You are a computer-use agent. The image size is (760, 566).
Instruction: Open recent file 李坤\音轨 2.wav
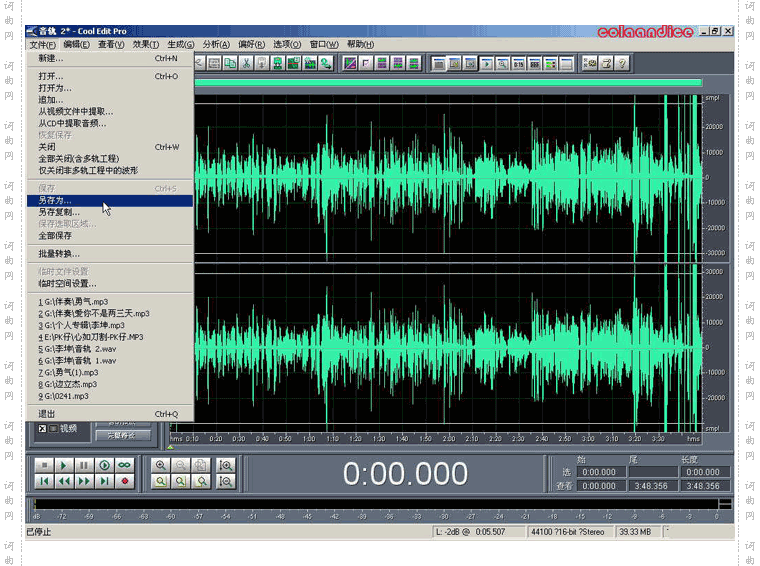pyautogui.click(x=110, y=349)
